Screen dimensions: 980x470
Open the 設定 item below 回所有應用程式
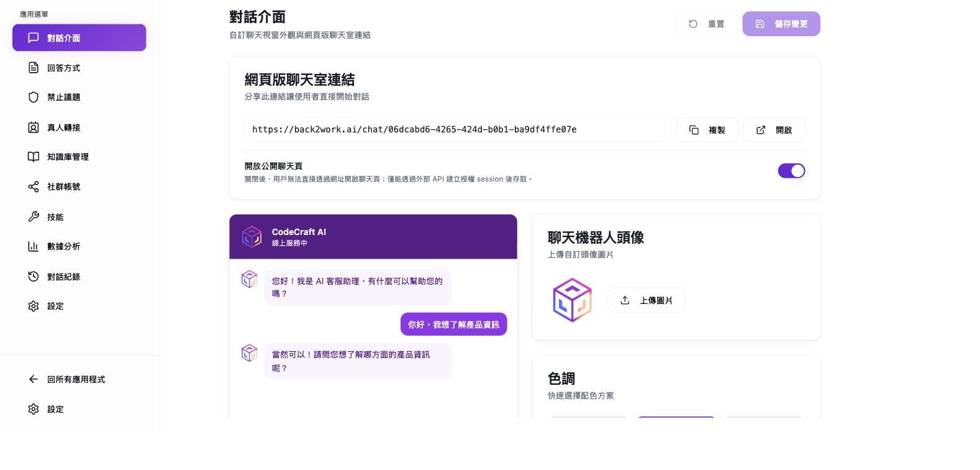point(79,409)
